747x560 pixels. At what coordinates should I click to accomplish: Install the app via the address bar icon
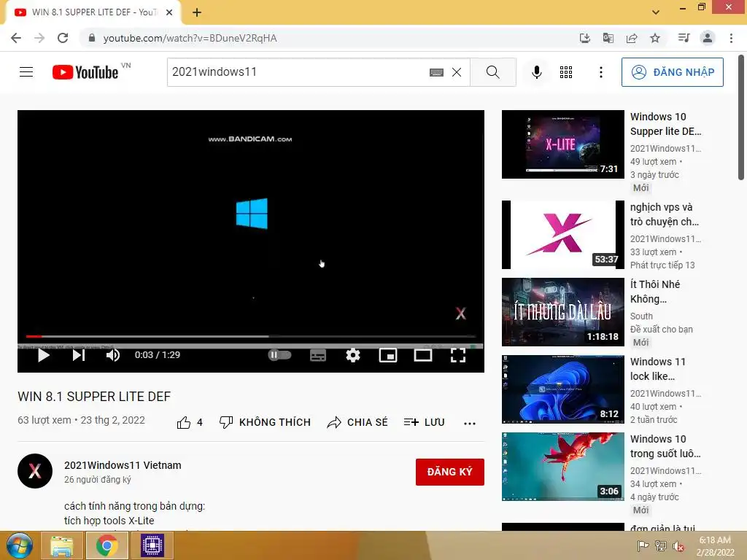[584, 38]
